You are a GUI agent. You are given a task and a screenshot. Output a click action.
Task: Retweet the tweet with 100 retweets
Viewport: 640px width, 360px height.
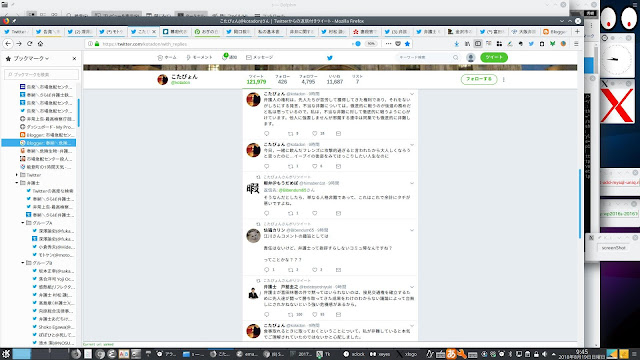291,314
